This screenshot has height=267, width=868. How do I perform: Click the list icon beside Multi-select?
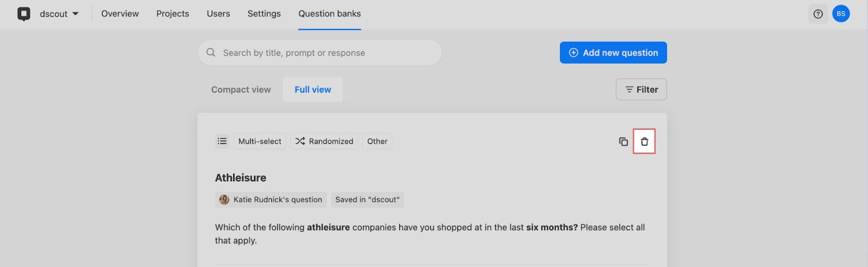[x=222, y=141]
